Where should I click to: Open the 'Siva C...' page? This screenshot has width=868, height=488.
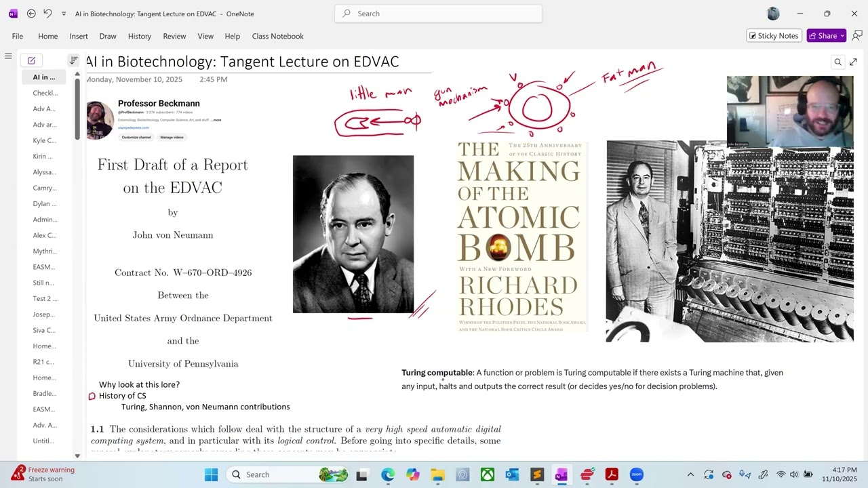[x=44, y=330]
